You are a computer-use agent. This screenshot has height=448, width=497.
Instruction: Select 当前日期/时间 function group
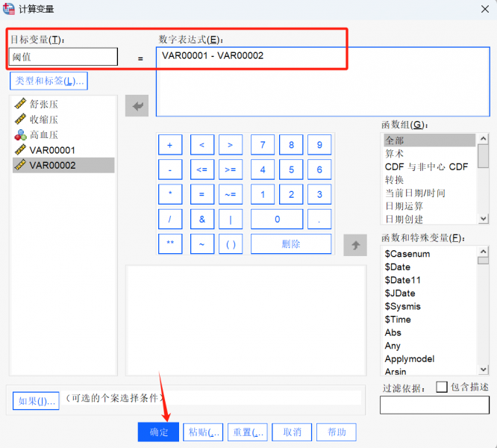(x=430, y=193)
